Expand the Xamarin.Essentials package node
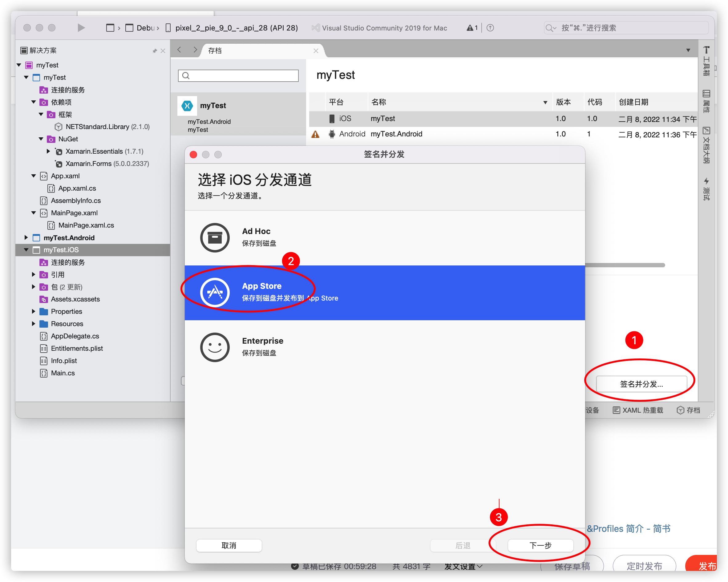This screenshot has height=582, width=728. tap(48, 151)
